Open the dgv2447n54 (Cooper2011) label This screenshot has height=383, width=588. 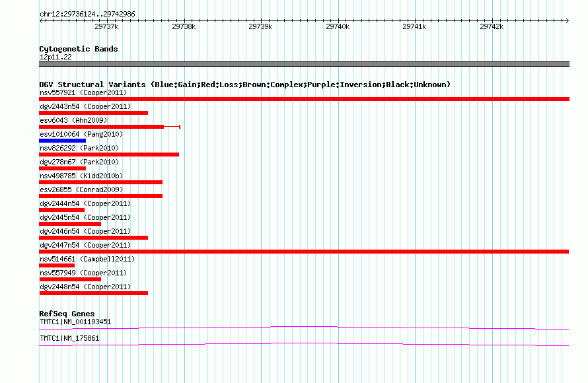(85, 245)
